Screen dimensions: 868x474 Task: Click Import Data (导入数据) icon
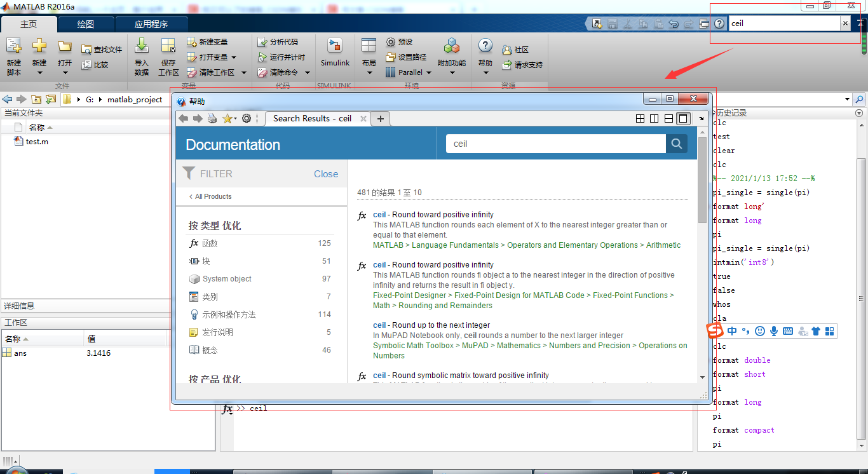pyautogui.click(x=142, y=46)
